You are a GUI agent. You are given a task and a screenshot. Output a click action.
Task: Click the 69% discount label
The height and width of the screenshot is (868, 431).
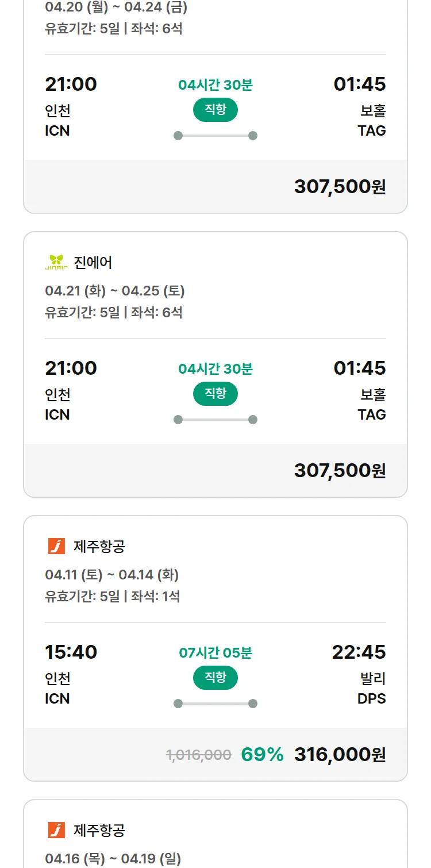click(x=262, y=755)
